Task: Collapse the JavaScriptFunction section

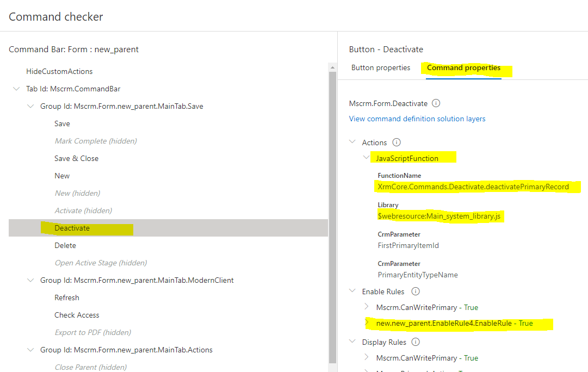Action: [x=366, y=158]
